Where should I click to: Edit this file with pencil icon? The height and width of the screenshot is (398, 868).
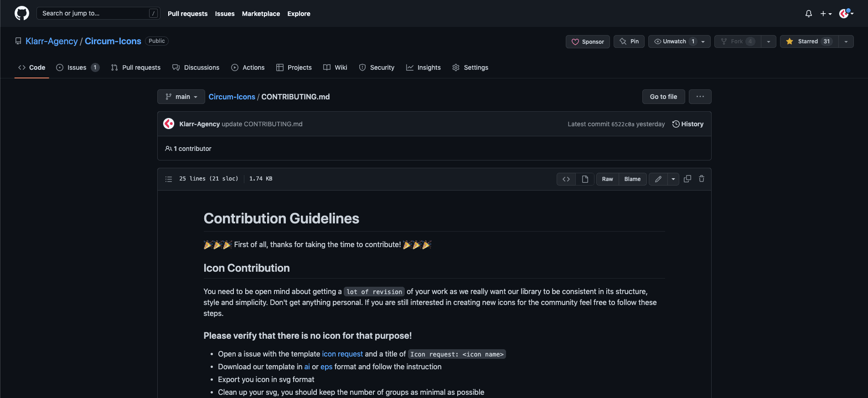(658, 179)
